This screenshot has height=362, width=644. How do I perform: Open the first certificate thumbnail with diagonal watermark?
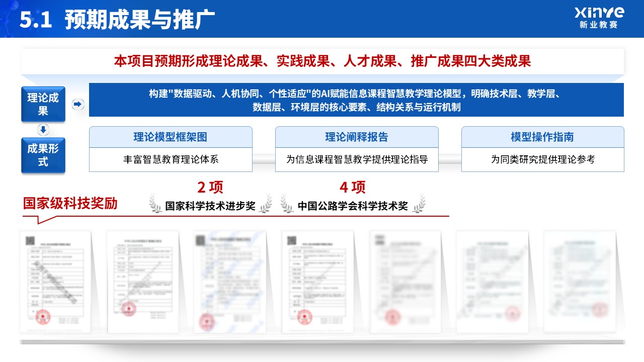click(55, 282)
